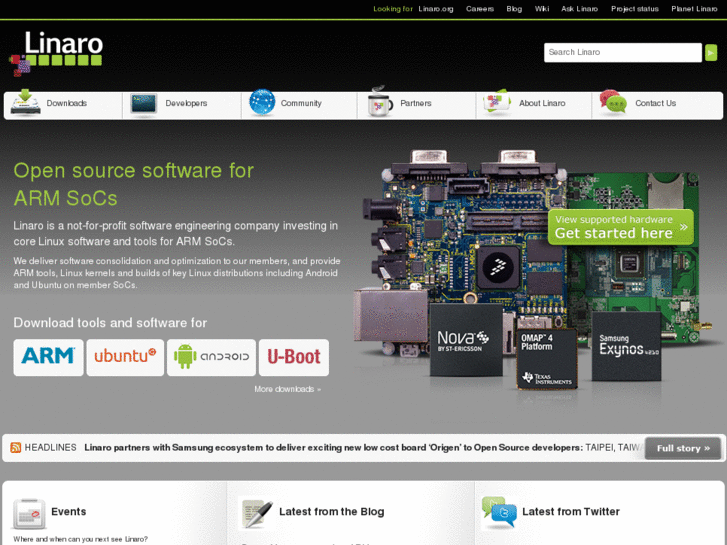Click the Events calendar icon
Screen dimensions: 727x545
29,514
